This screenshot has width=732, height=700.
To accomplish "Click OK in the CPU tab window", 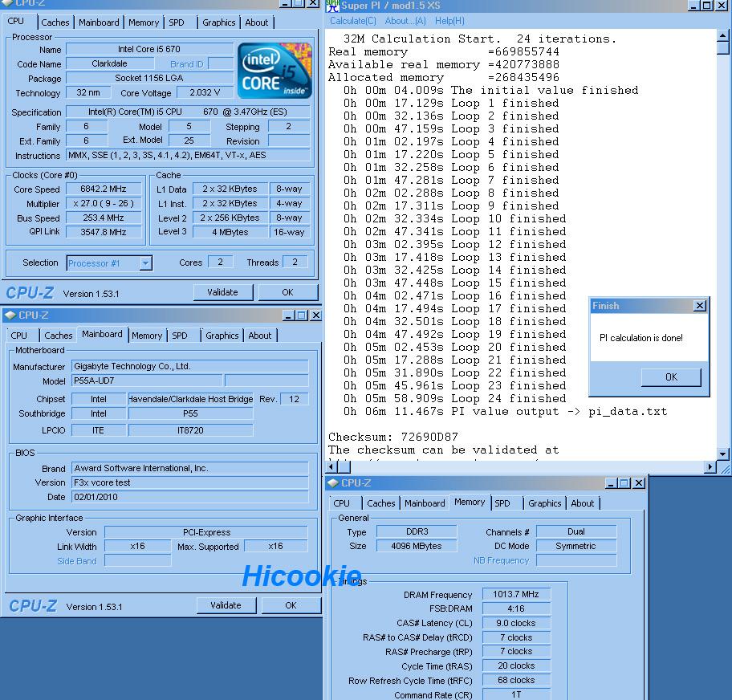I will pyautogui.click(x=288, y=292).
